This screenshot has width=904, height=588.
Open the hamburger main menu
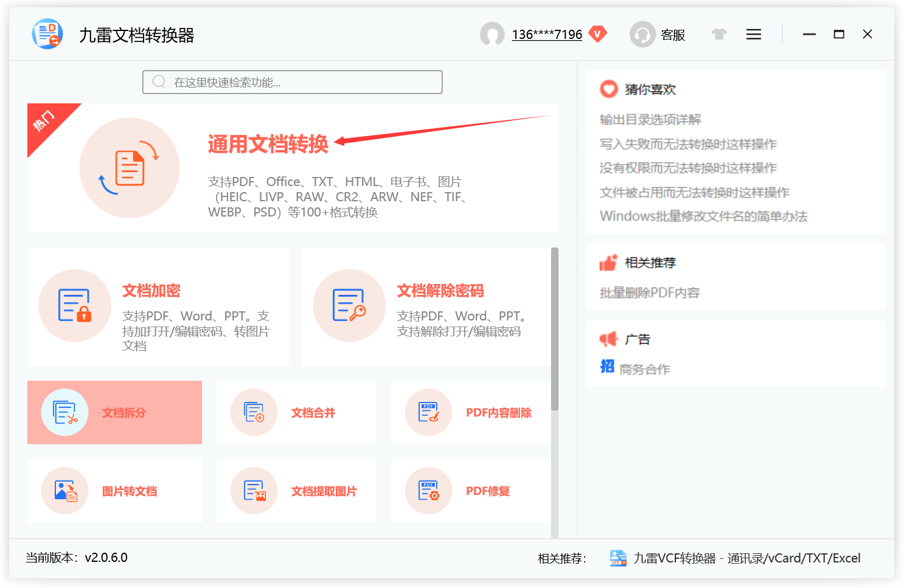click(x=754, y=35)
